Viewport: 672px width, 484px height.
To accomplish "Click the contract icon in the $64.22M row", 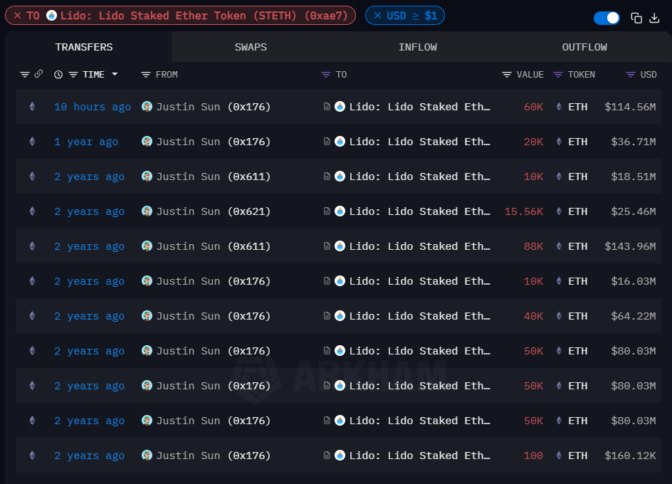I will coord(327,316).
